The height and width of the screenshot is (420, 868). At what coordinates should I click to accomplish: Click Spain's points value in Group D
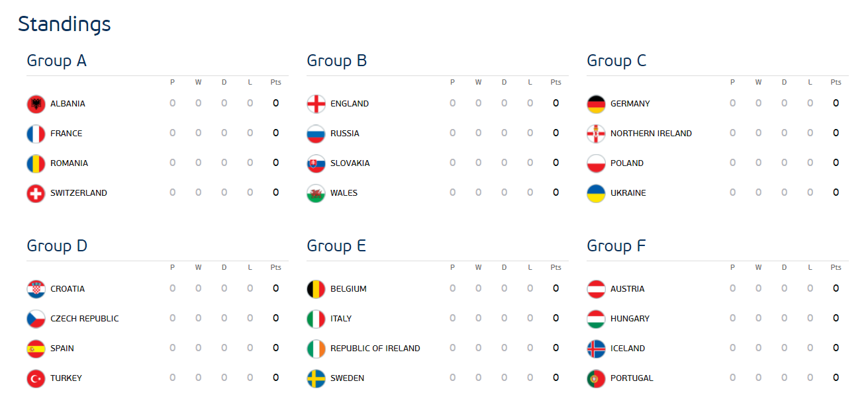[x=275, y=348]
